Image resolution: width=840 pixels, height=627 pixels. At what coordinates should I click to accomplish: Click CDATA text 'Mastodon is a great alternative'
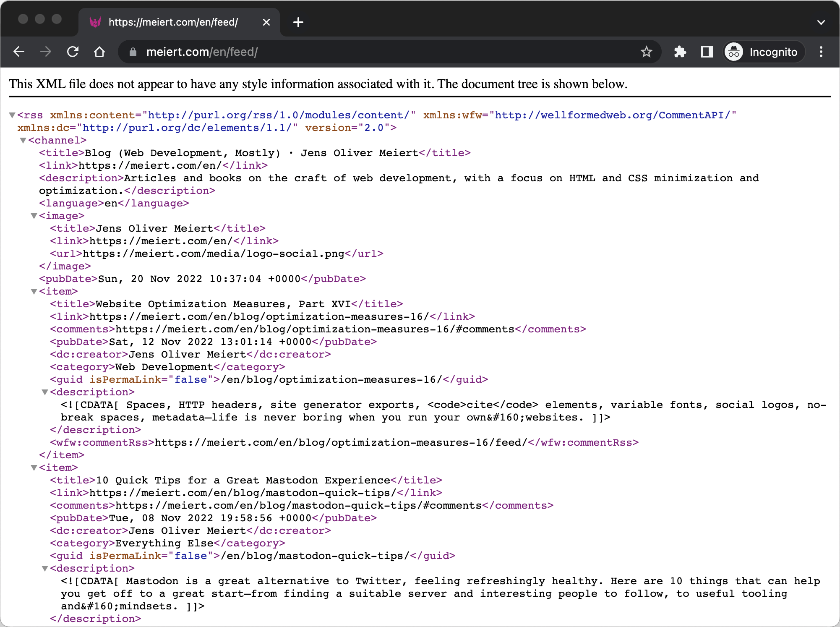tap(440, 593)
